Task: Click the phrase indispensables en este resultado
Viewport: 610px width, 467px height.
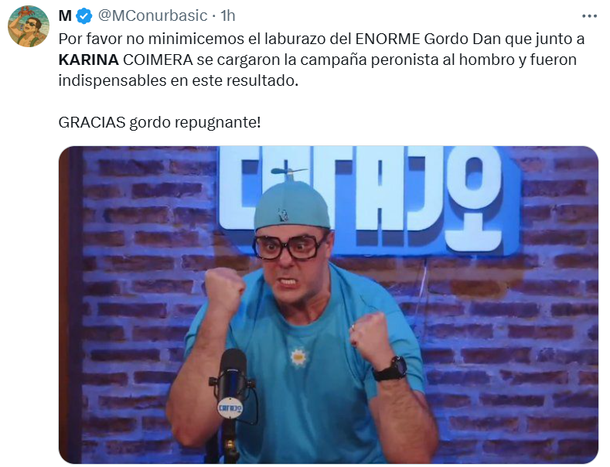Action: 178,81
